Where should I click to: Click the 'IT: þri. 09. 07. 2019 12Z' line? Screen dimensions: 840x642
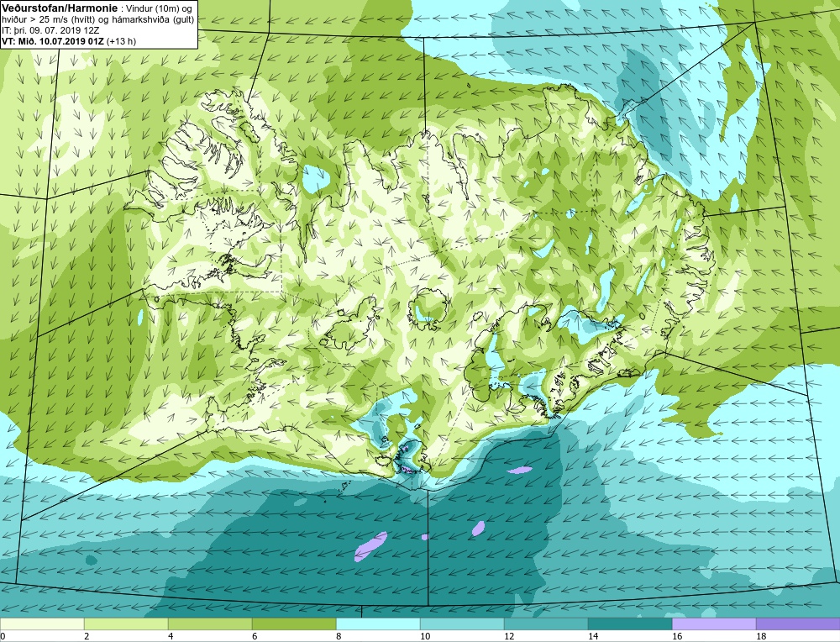[x=50, y=30]
